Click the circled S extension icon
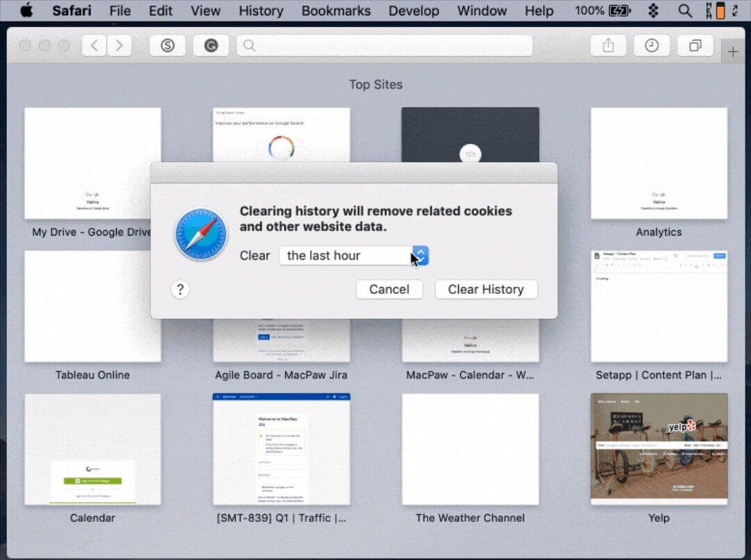The height and width of the screenshot is (560, 751). (167, 46)
